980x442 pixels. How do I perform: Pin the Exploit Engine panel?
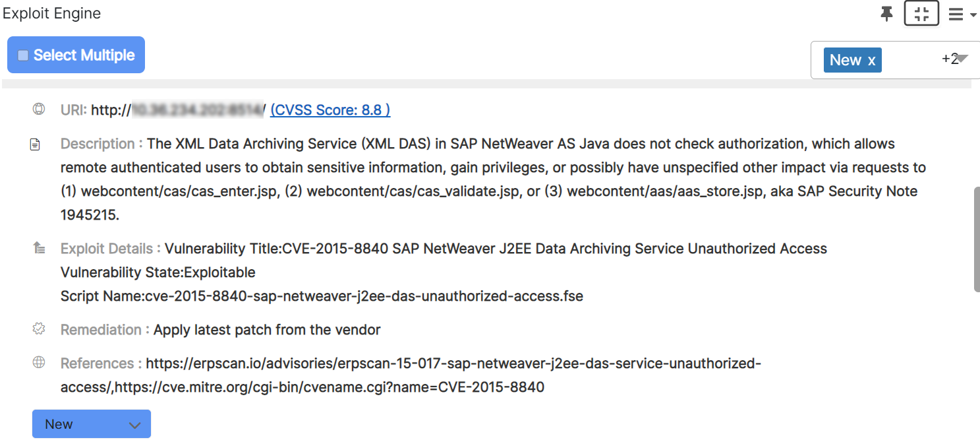point(887,14)
